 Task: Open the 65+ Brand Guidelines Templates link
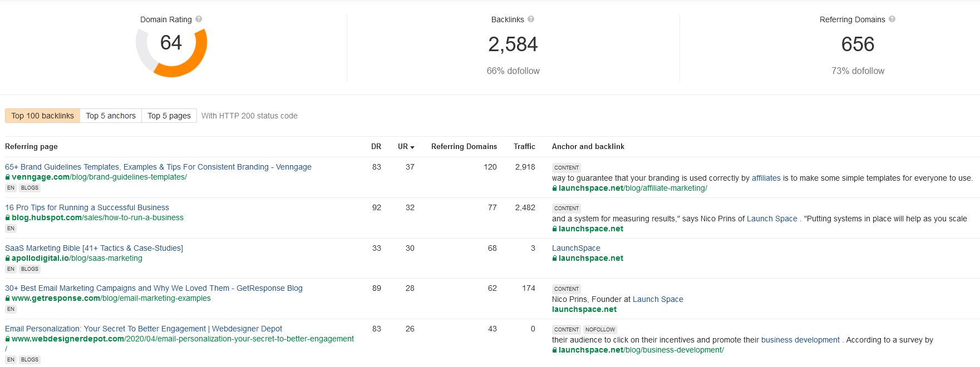click(158, 167)
